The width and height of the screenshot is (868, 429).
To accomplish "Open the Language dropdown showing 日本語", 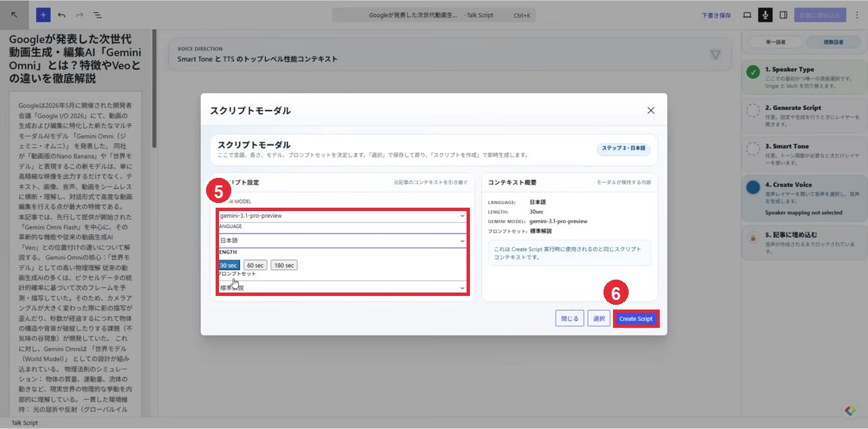I will pos(342,240).
